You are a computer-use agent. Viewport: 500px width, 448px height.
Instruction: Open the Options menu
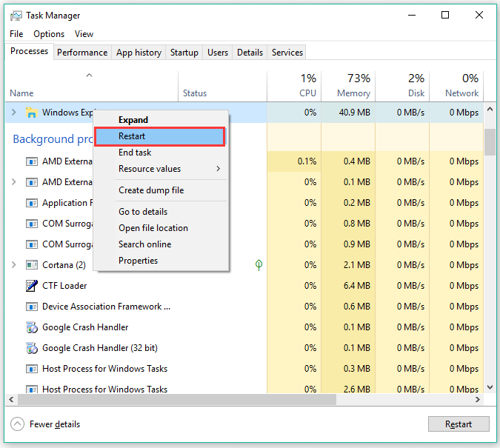49,34
